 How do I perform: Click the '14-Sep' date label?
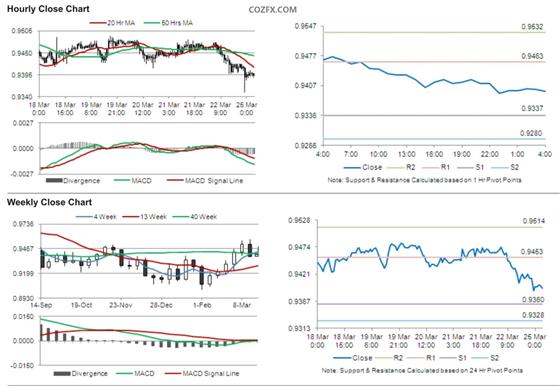click(41, 305)
